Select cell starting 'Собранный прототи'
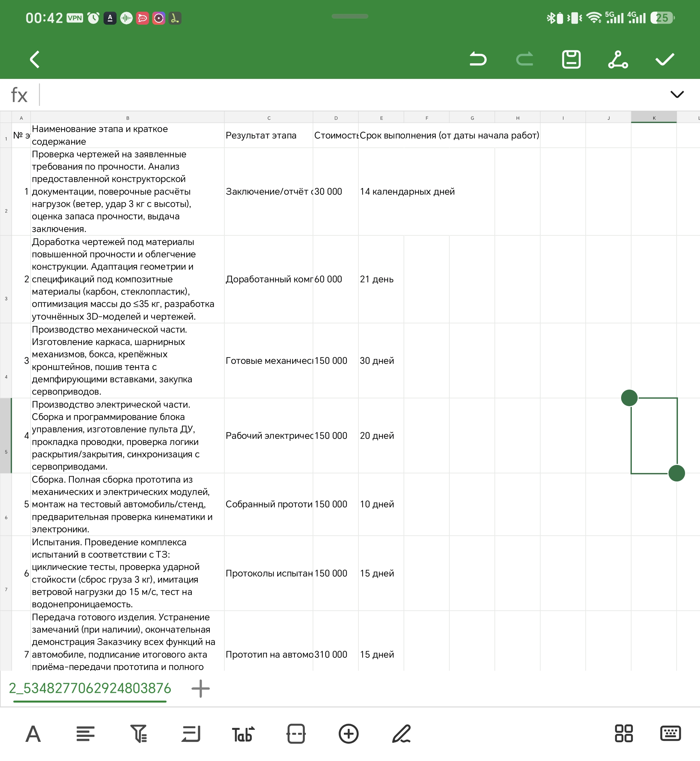This screenshot has width=700, height=761. pos(269,504)
